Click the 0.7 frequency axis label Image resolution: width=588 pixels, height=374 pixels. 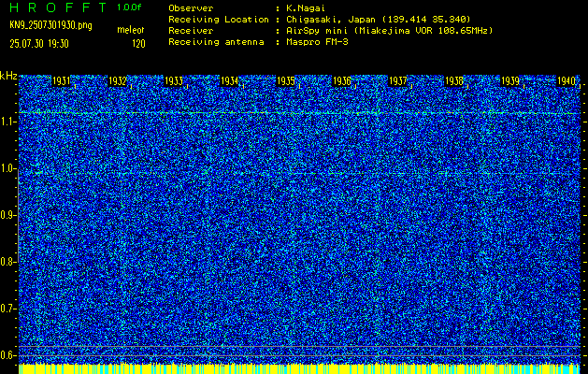coord(7,309)
